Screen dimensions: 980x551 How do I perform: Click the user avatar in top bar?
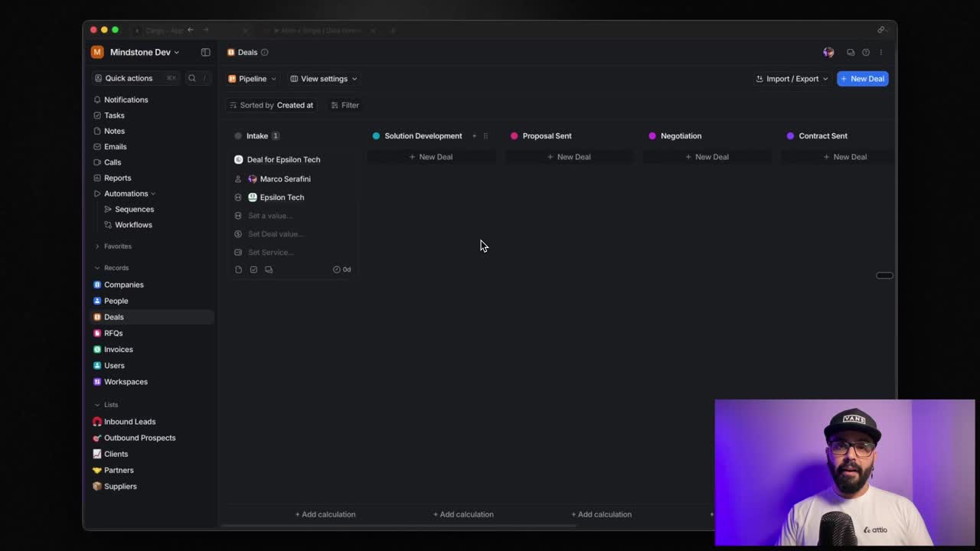828,52
